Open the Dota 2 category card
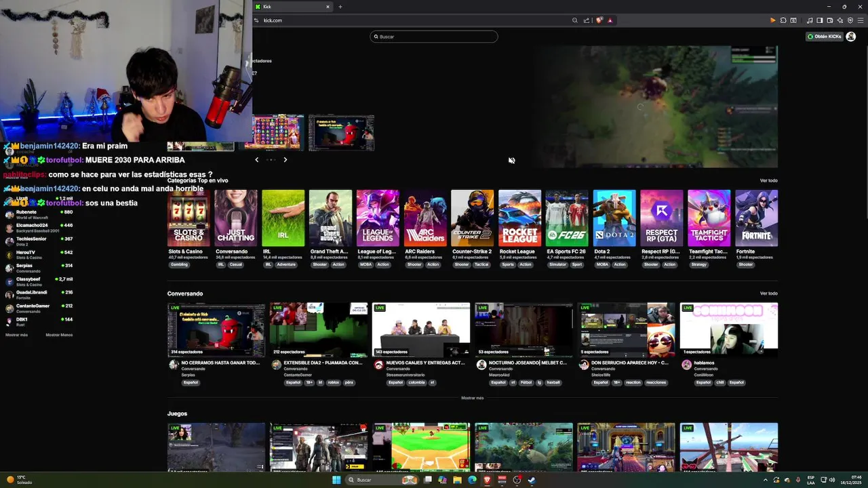The image size is (868, 488). click(614, 218)
